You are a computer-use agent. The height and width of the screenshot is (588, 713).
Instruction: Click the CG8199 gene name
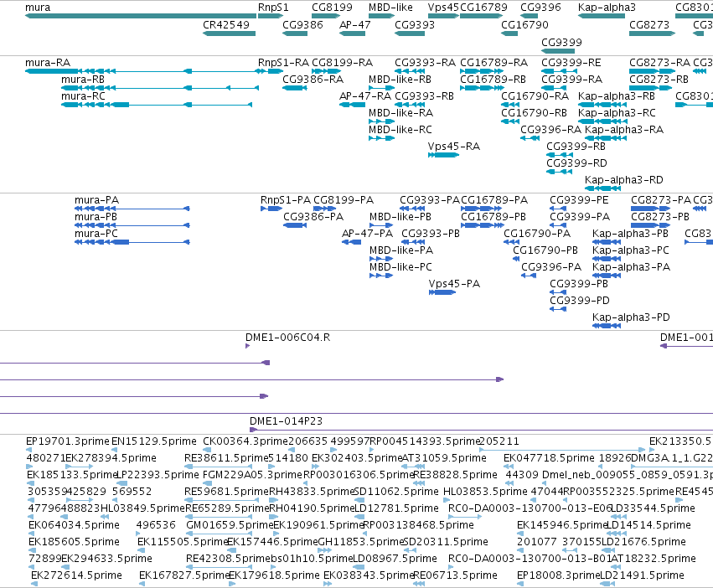coord(332,8)
